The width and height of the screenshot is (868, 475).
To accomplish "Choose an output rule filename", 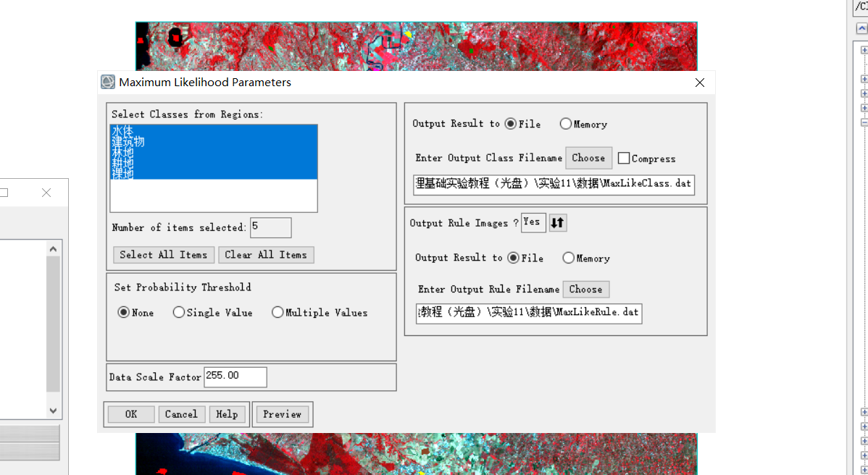I will 585,289.
